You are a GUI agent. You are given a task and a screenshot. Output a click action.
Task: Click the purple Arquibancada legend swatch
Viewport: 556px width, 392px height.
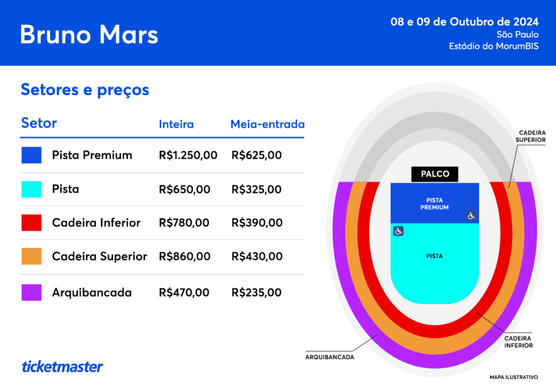coord(31,293)
